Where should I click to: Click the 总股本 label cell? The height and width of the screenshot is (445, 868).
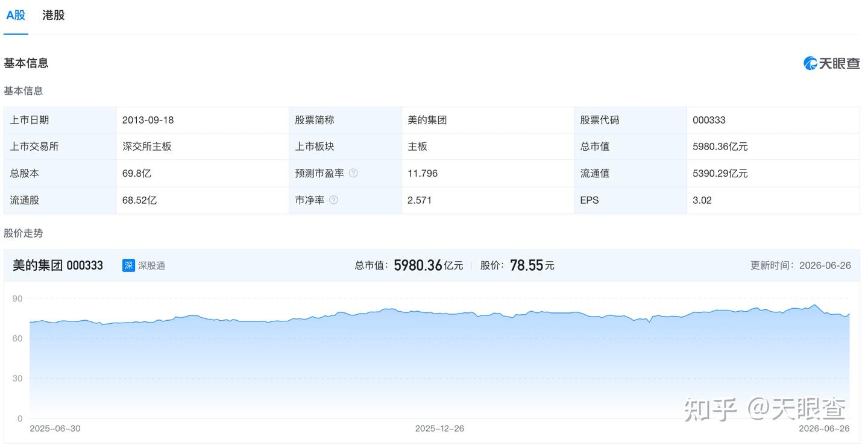click(x=60, y=173)
